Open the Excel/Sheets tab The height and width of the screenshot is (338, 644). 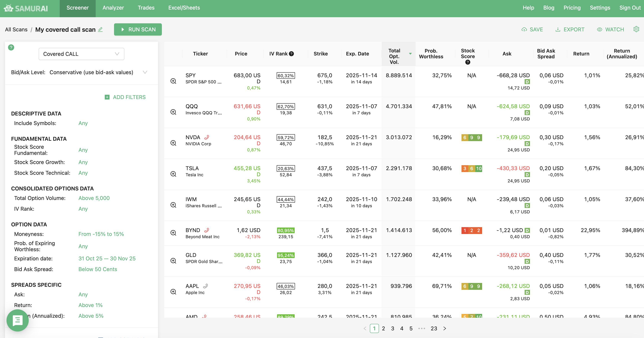(x=184, y=8)
